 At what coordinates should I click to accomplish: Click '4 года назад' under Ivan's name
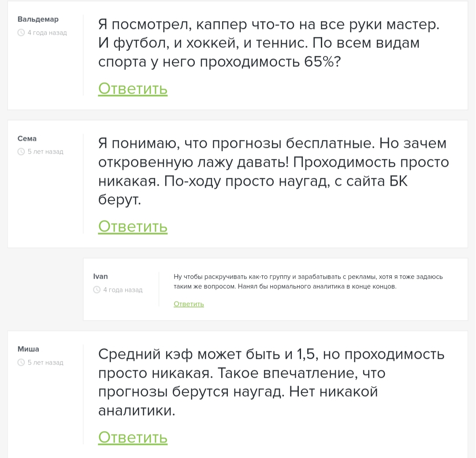pos(123,290)
